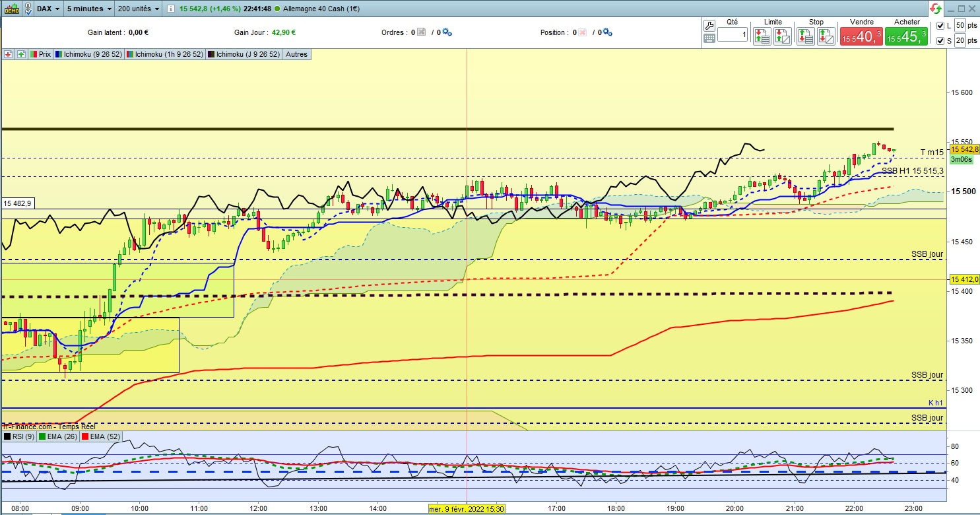This screenshot has height=515, width=980.
Task: Click the instrument info icon
Action: click(x=171, y=9)
